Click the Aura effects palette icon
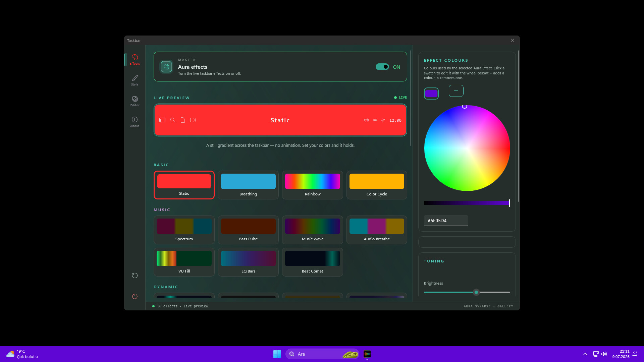This screenshot has width=644, height=362. coord(166,67)
